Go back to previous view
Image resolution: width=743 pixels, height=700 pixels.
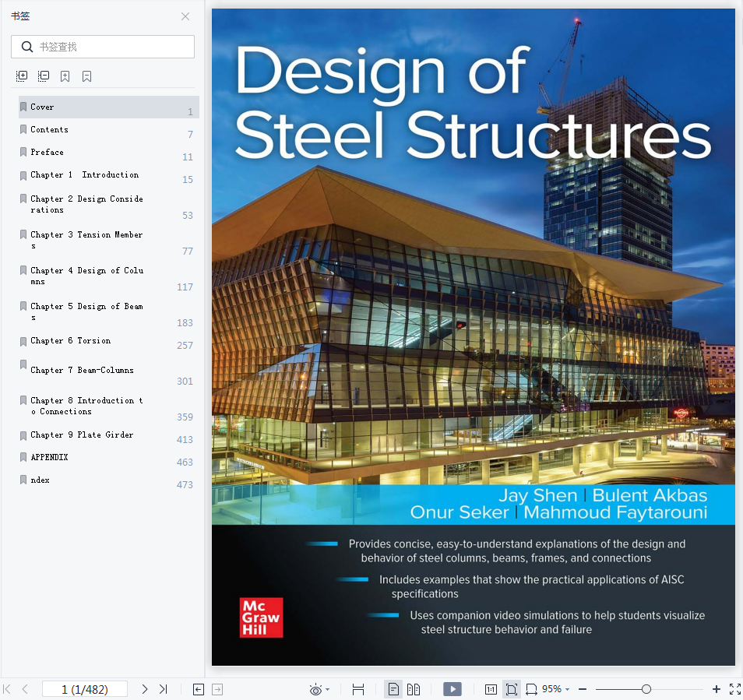click(x=199, y=690)
